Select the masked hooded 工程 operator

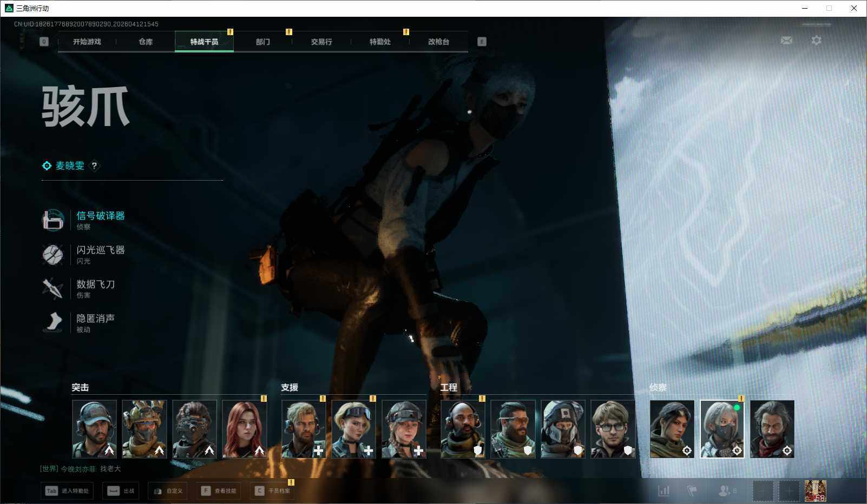[563, 429]
